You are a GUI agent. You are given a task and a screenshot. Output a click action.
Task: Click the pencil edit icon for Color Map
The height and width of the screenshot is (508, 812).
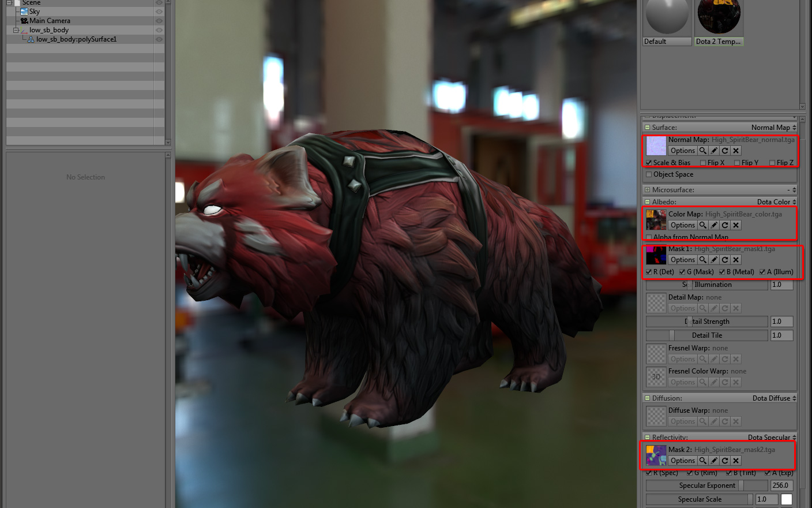(714, 225)
